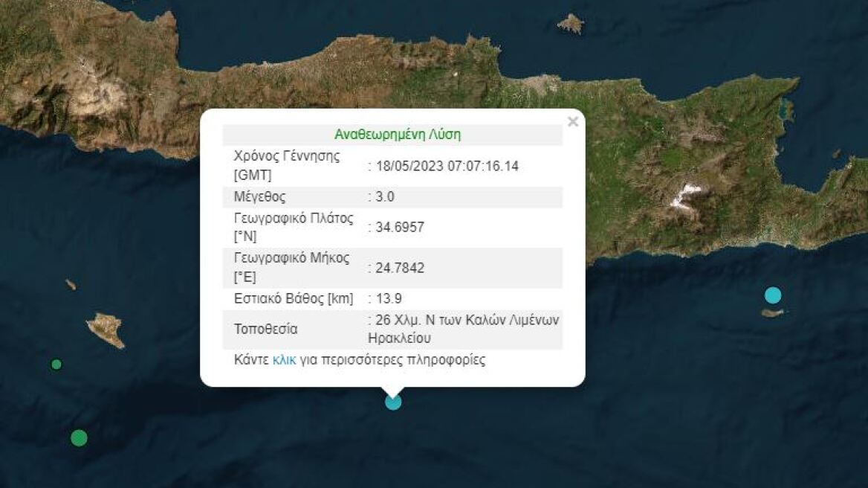Close the earthquake details popup
Screen dimensions: 868x488
pyautogui.click(x=572, y=121)
